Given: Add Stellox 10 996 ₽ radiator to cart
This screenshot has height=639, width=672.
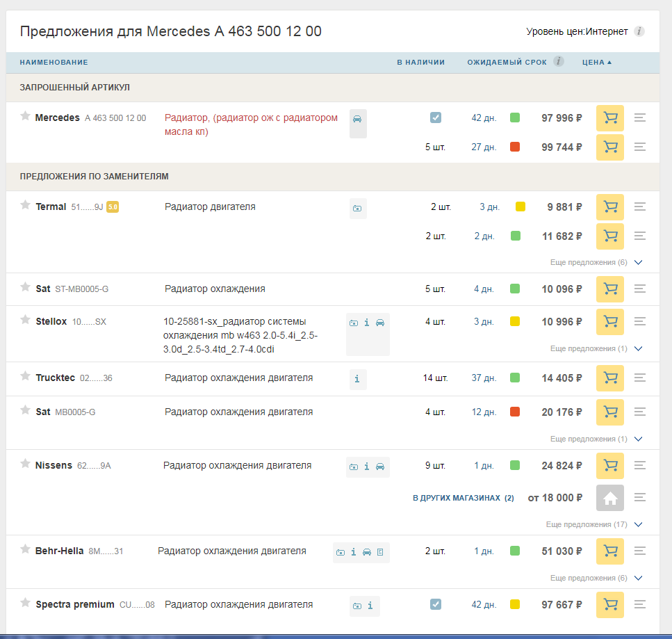Looking at the screenshot, I should [x=610, y=322].
